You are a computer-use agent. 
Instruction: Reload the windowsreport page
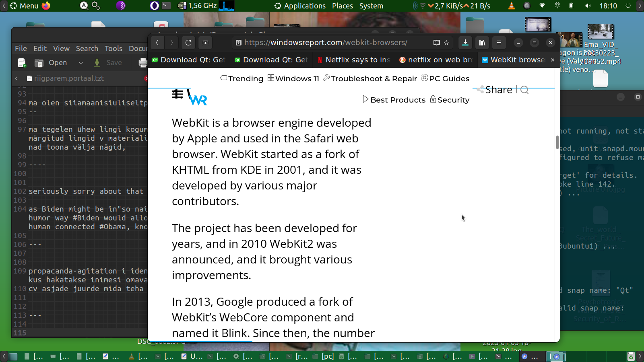[188, 43]
